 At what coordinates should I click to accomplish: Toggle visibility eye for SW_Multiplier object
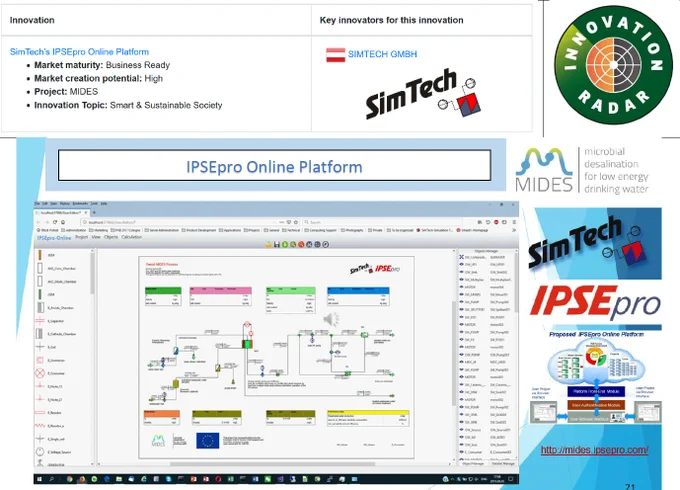[x=462, y=280]
